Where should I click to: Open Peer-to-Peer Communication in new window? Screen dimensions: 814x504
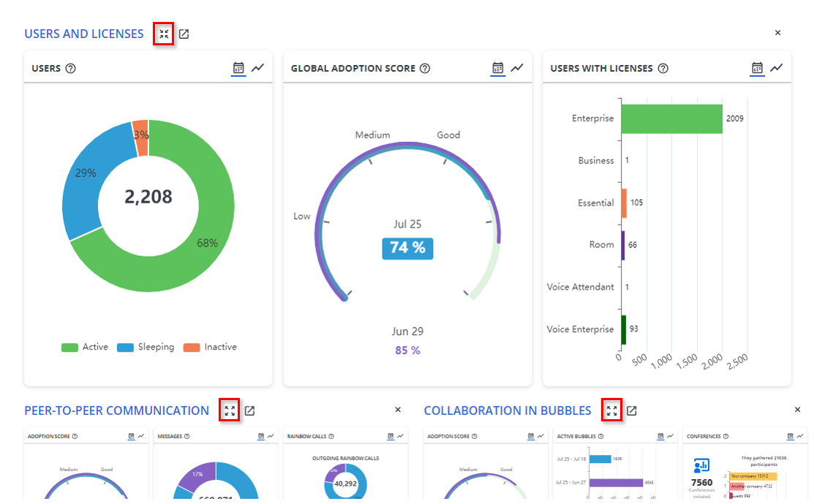pos(249,410)
